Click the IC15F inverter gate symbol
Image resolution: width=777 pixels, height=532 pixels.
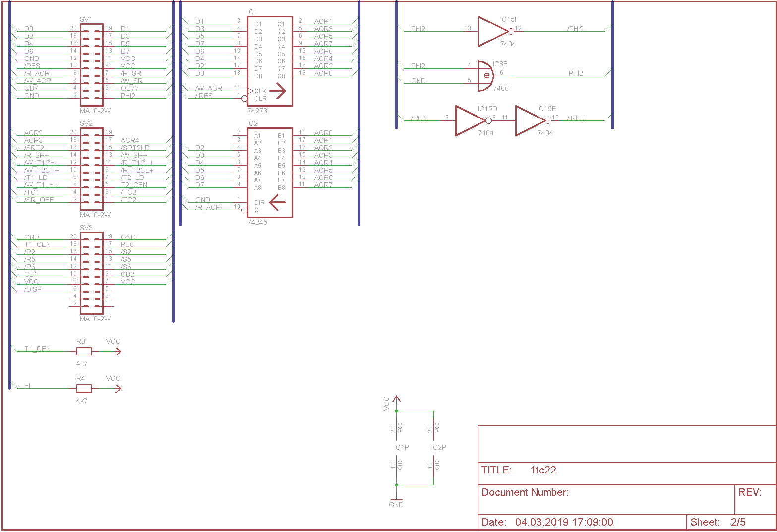(492, 31)
